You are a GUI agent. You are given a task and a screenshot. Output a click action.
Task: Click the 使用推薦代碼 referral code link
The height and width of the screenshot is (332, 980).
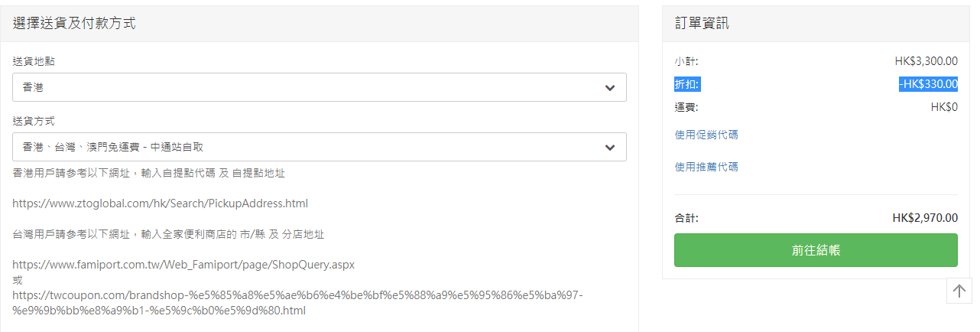(706, 167)
